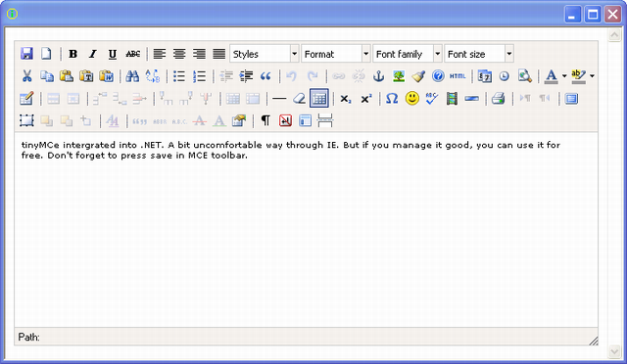
Task: Insert an image
Action: click(399, 76)
